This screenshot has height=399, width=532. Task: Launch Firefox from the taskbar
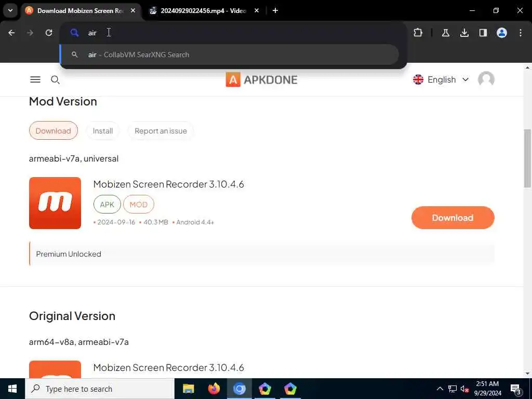[x=214, y=389]
